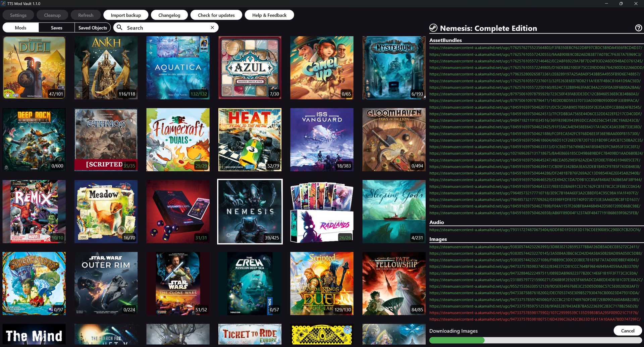Select the Marvel Remix mod
Viewport: 644px width, 347px height.
(34, 212)
